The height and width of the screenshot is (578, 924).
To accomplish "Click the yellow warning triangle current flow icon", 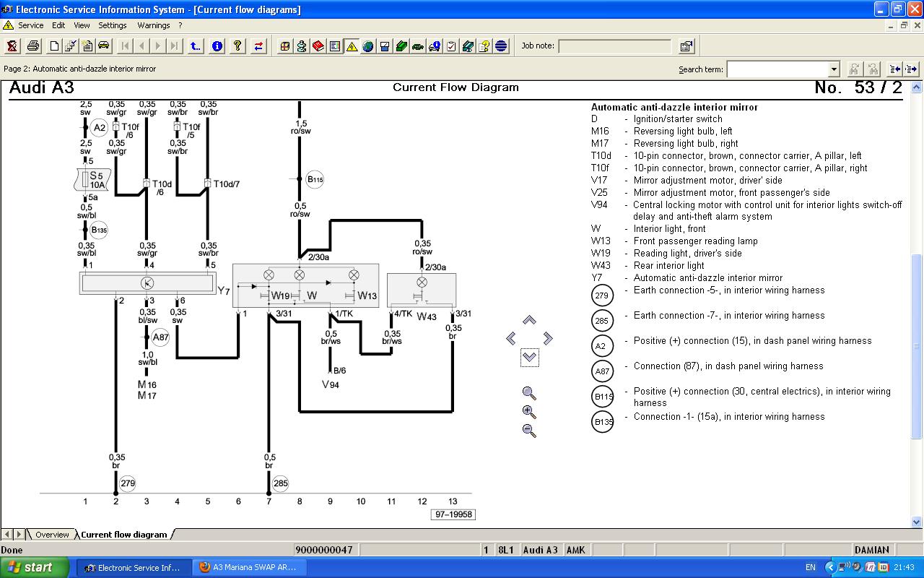I will (352, 46).
